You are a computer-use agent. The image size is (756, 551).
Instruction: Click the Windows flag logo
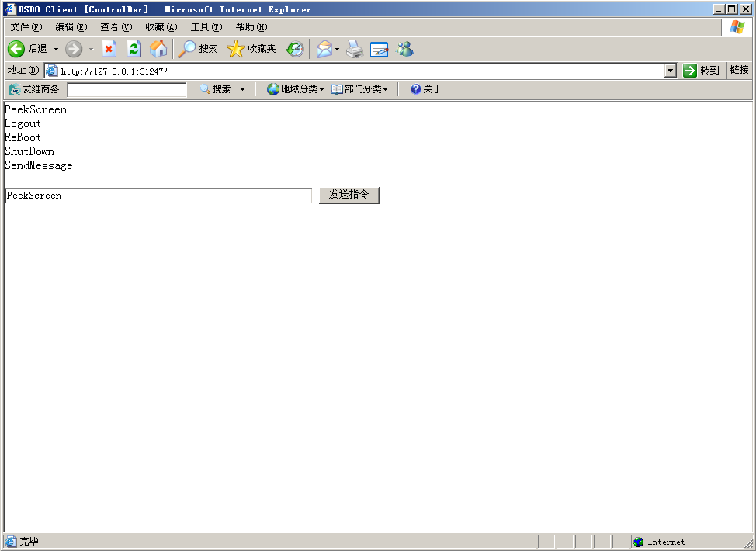(x=737, y=27)
